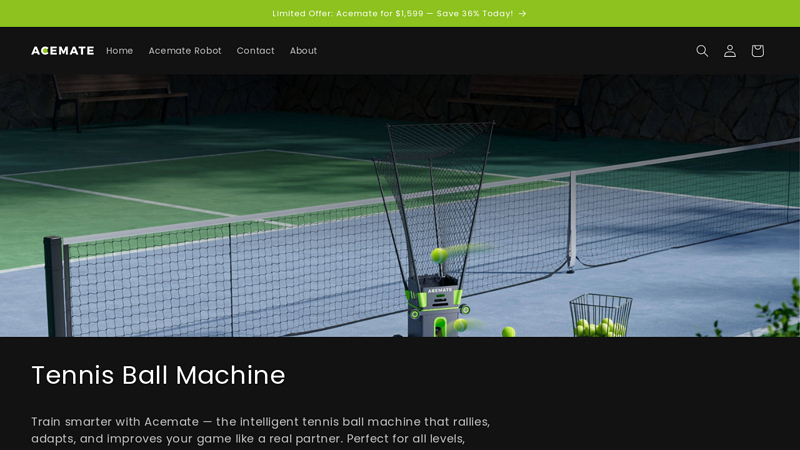
Task: Open the account login icon
Action: [x=730, y=51]
